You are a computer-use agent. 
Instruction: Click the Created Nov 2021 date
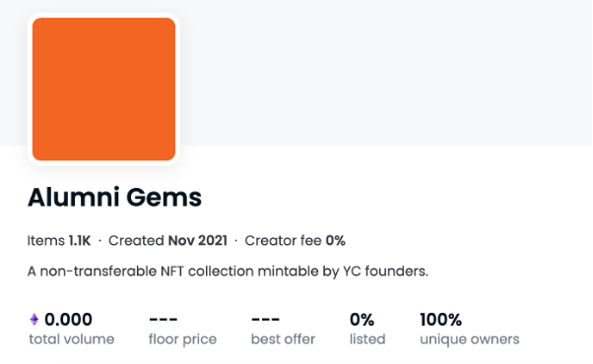pos(167,240)
